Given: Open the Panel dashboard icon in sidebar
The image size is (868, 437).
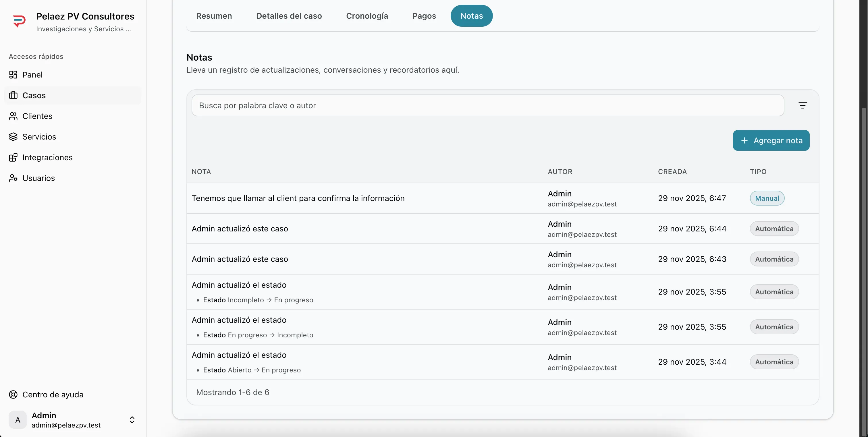Looking at the screenshot, I should 13,74.
